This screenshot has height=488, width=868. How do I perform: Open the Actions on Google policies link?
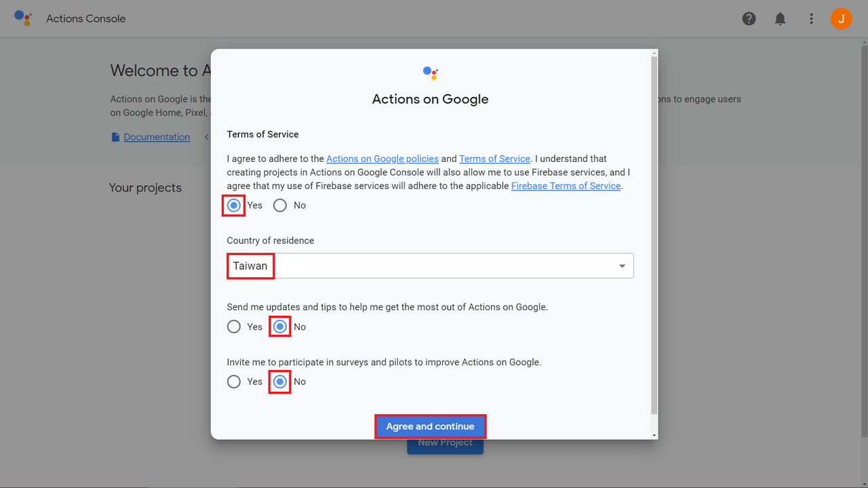point(382,159)
